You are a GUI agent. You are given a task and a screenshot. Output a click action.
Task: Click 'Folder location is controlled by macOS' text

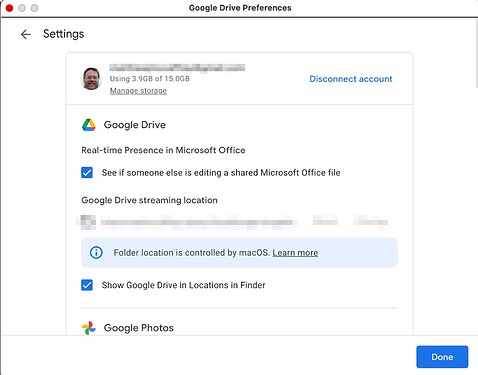(191, 253)
